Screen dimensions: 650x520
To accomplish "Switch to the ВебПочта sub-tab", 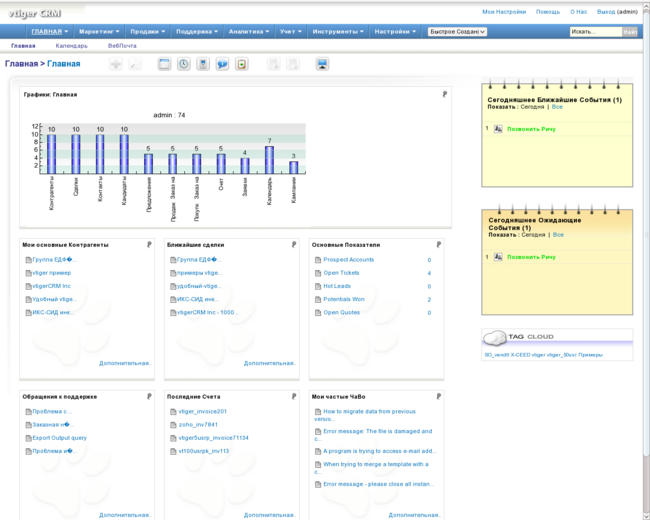I will tap(122, 46).
